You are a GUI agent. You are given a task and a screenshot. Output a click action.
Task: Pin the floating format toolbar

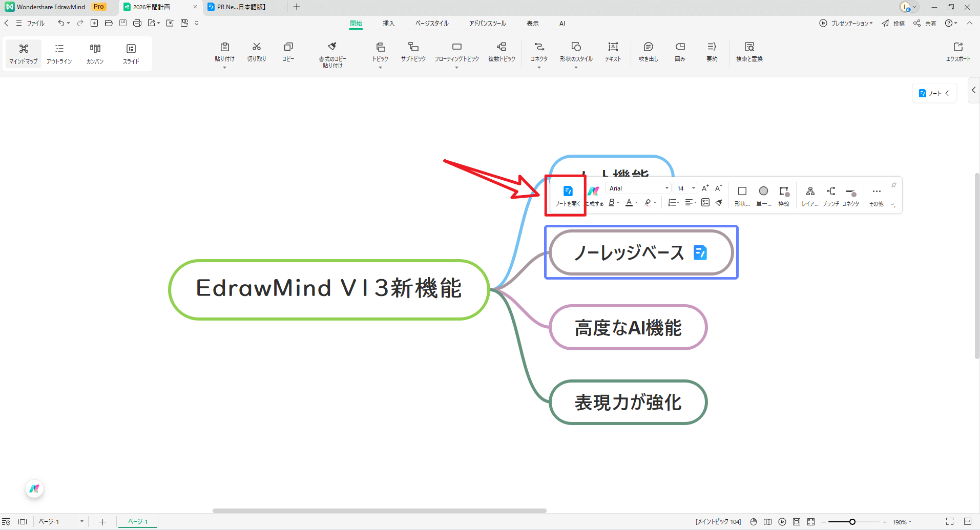tap(893, 185)
